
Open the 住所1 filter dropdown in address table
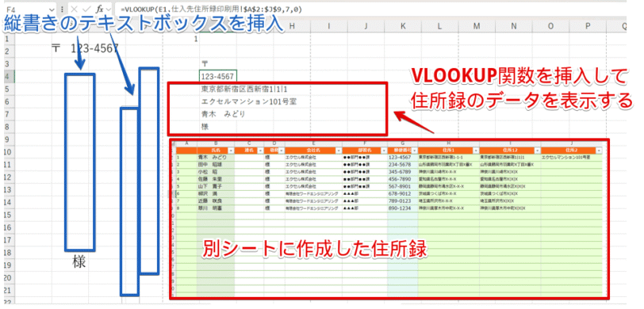tap(475, 151)
